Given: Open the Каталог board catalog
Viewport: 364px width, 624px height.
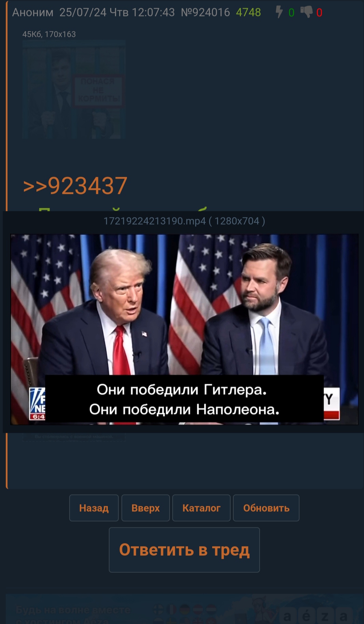Looking at the screenshot, I should [201, 508].
